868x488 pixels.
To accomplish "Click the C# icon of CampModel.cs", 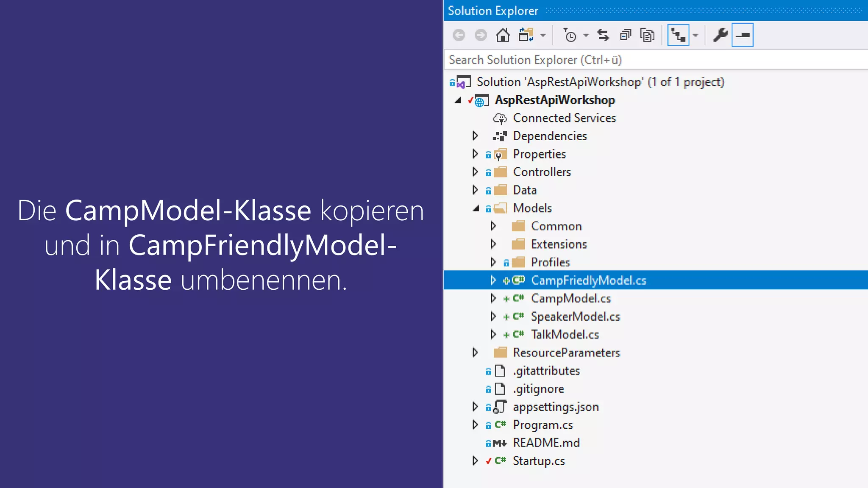I will coord(518,298).
